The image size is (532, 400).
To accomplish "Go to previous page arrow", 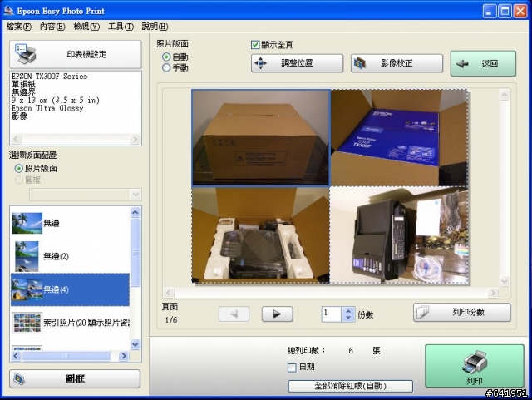I will point(234,314).
